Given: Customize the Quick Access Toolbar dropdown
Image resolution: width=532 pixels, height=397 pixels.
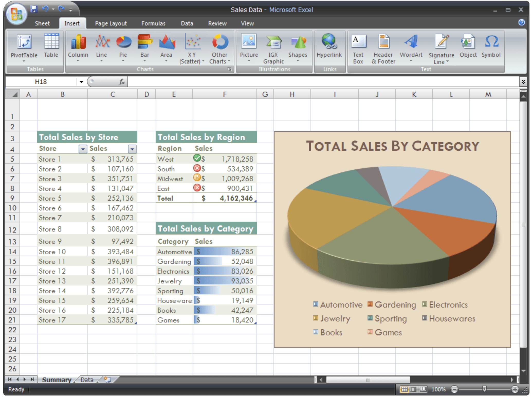Looking at the screenshot, I should tap(71, 10).
